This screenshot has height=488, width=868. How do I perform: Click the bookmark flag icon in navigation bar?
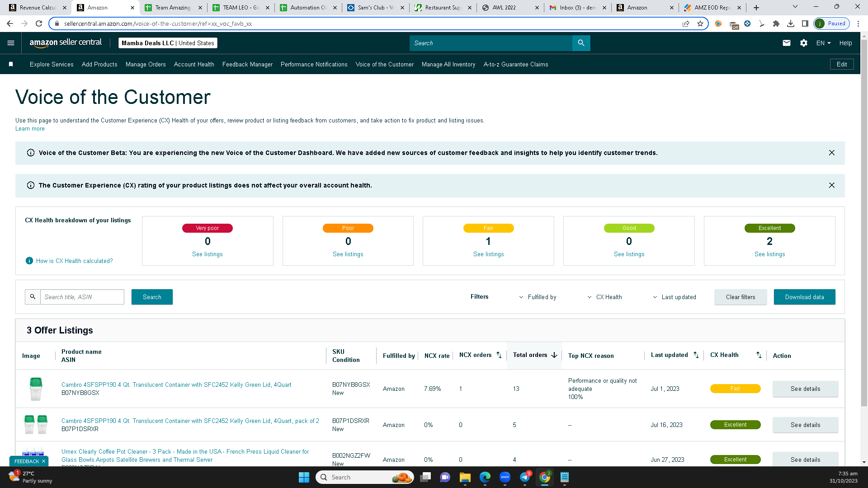click(x=11, y=64)
